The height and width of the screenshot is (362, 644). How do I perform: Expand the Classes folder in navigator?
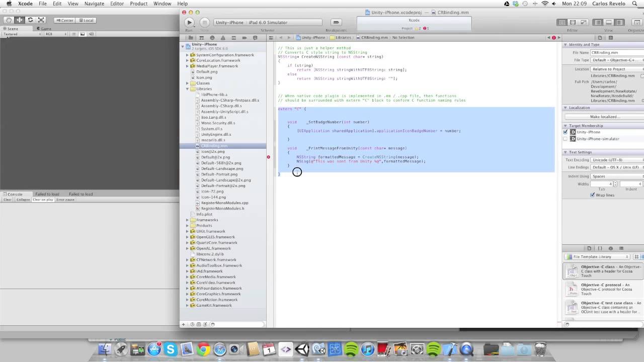pyautogui.click(x=188, y=83)
